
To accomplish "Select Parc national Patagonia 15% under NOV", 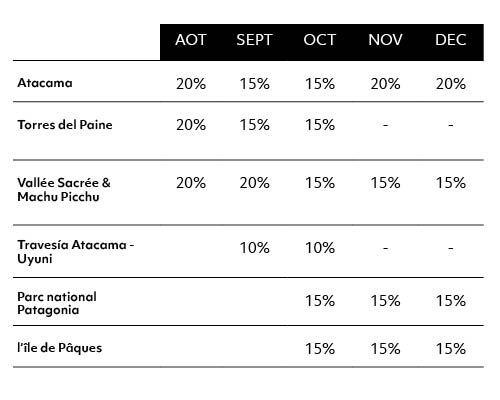I will [x=385, y=301].
